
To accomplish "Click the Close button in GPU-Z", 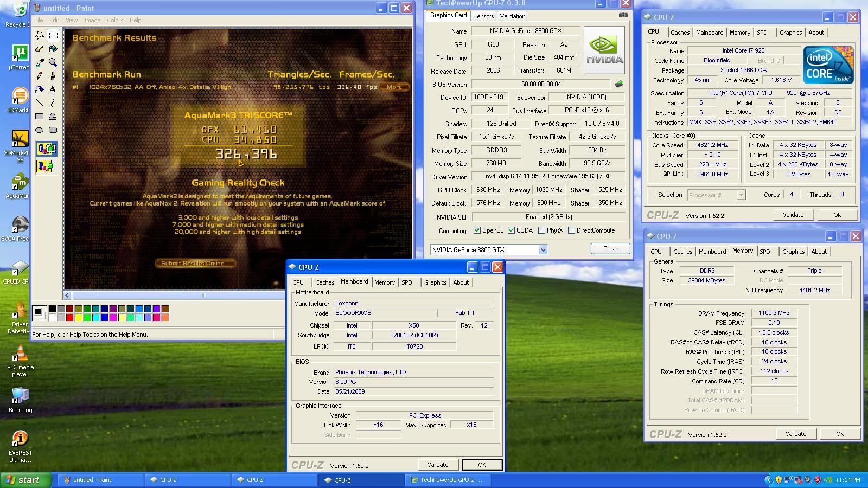I will pyautogui.click(x=610, y=249).
